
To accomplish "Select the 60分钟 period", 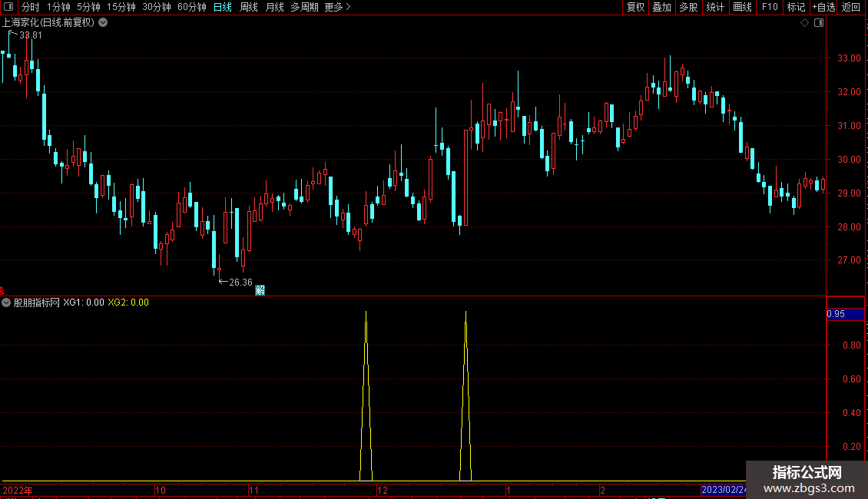I will [192, 7].
